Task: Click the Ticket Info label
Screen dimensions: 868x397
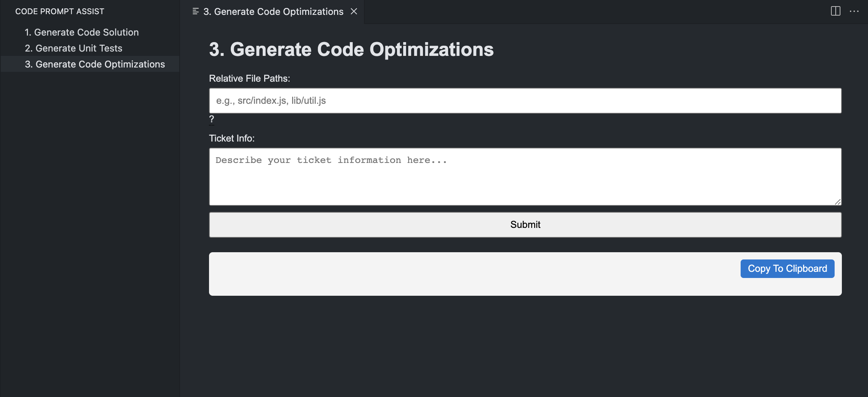Action: pyautogui.click(x=232, y=138)
